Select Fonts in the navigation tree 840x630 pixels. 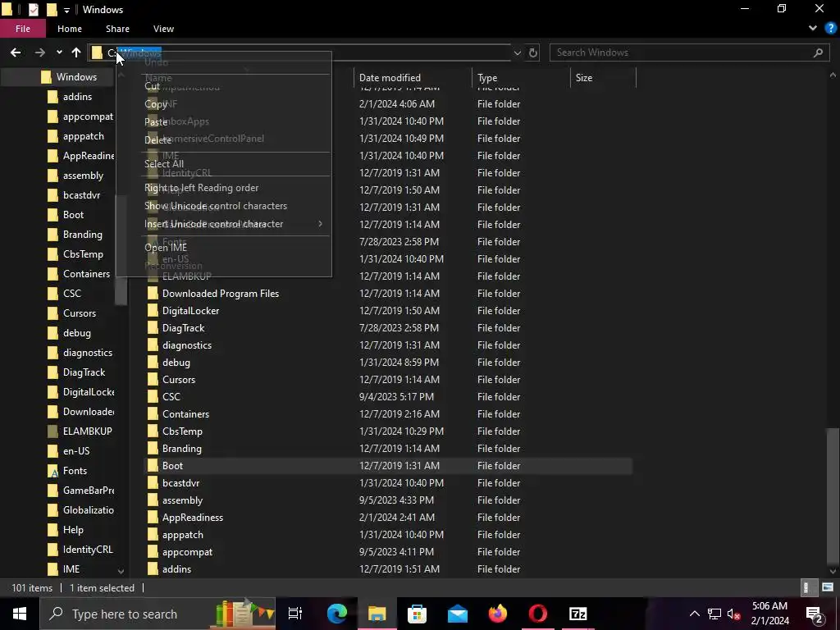75,470
